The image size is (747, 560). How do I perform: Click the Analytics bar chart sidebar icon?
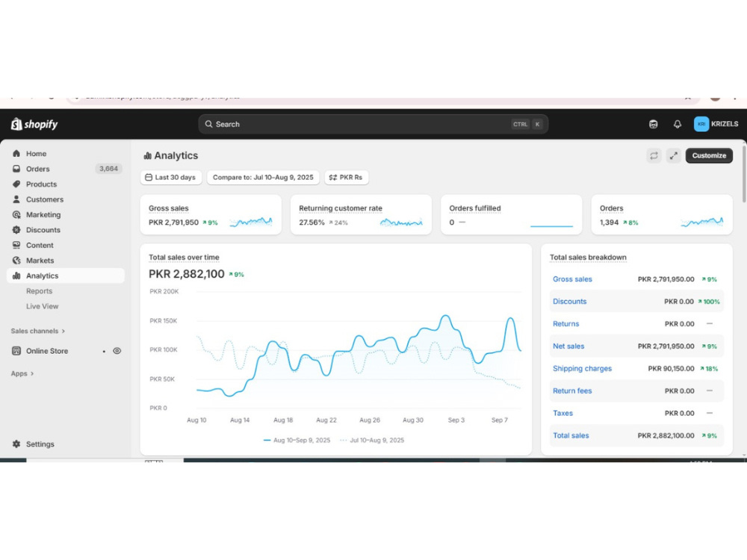point(16,276)
